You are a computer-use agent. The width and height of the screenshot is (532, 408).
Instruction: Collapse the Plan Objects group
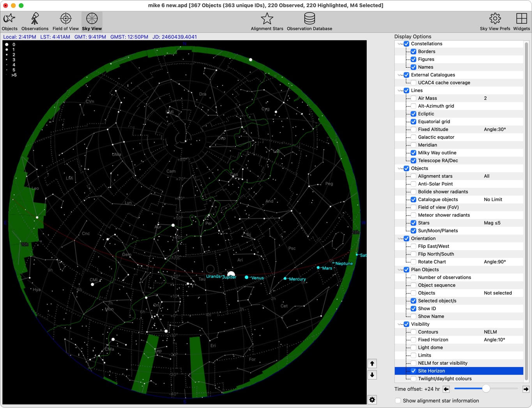[x=399, y=270]
